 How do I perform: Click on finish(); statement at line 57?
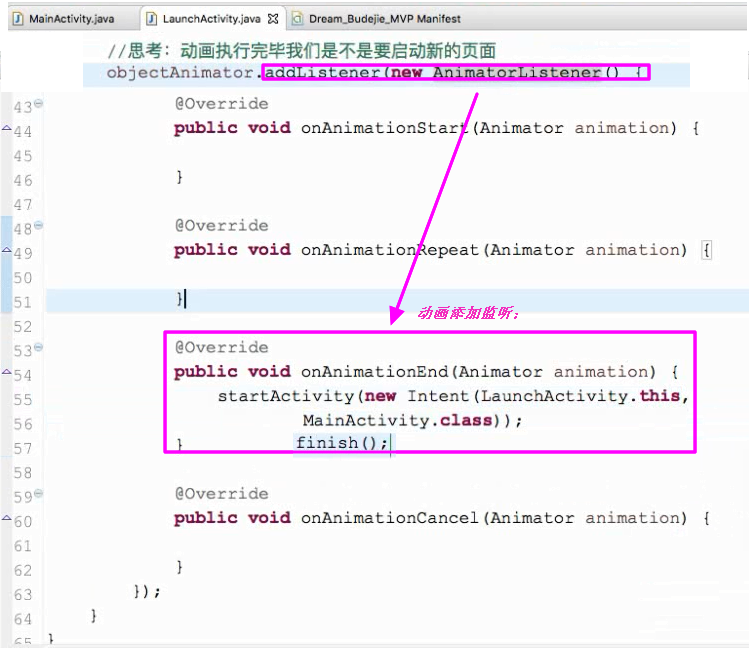pos(342,443)
